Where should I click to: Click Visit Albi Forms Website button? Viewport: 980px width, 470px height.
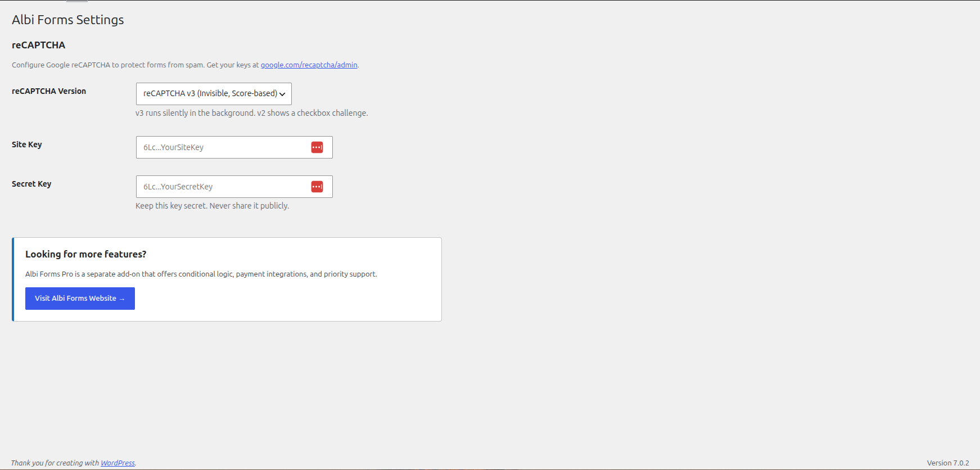click(80, 299)
